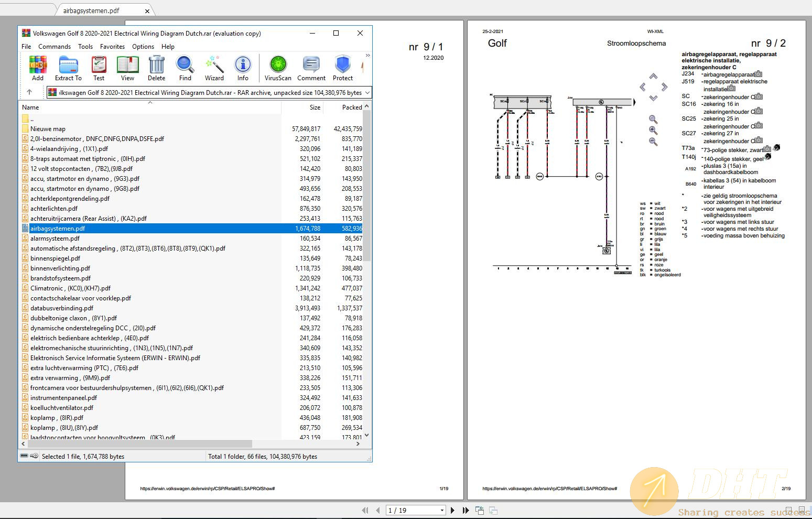Open the Tools menu

coord(85,46)
